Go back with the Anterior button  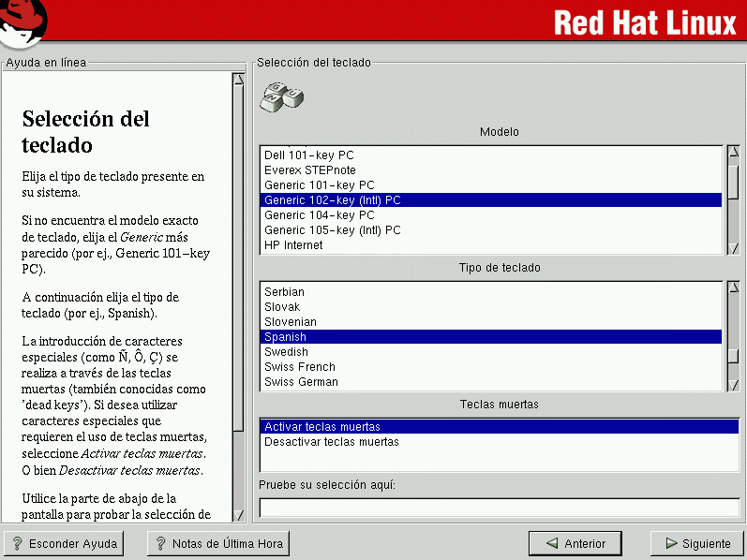[575, 543]
